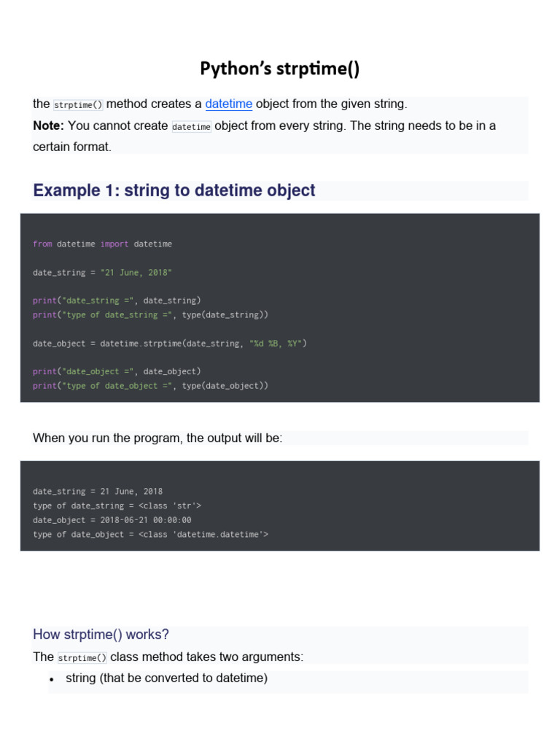This screenshot has height=747, width=560.
Task: Click the print type of date_string line
Action: click(x=150, y=315)
